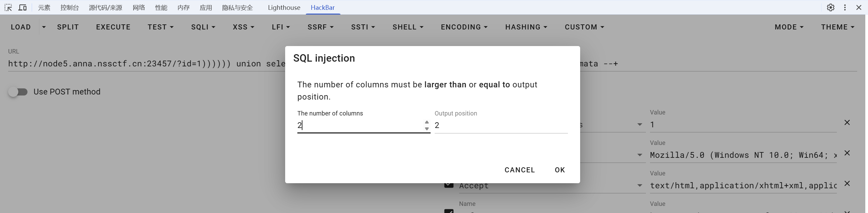Open the DevTools three-dot more menu
868x213 pixels.
pos(845,7)
